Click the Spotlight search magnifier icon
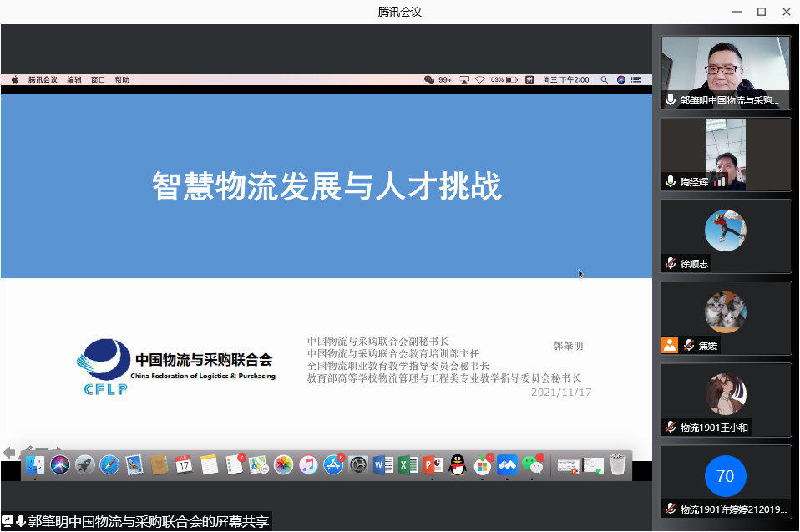The height and width of the screenshot is (532, 800). (x=605, y=80)
